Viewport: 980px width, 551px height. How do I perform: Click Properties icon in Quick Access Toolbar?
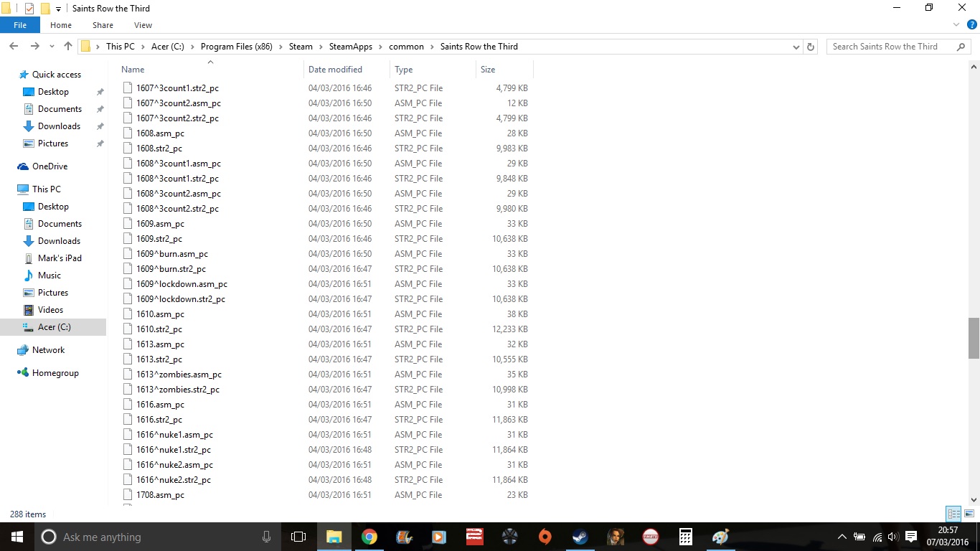(29, 9)
